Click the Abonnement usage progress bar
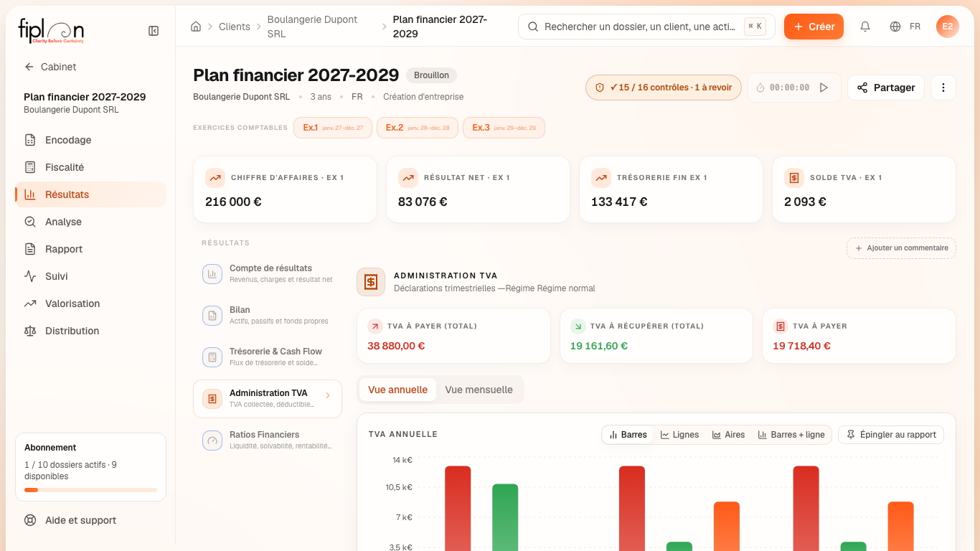Viewport: 980px width, 551px height. point(90,490)
